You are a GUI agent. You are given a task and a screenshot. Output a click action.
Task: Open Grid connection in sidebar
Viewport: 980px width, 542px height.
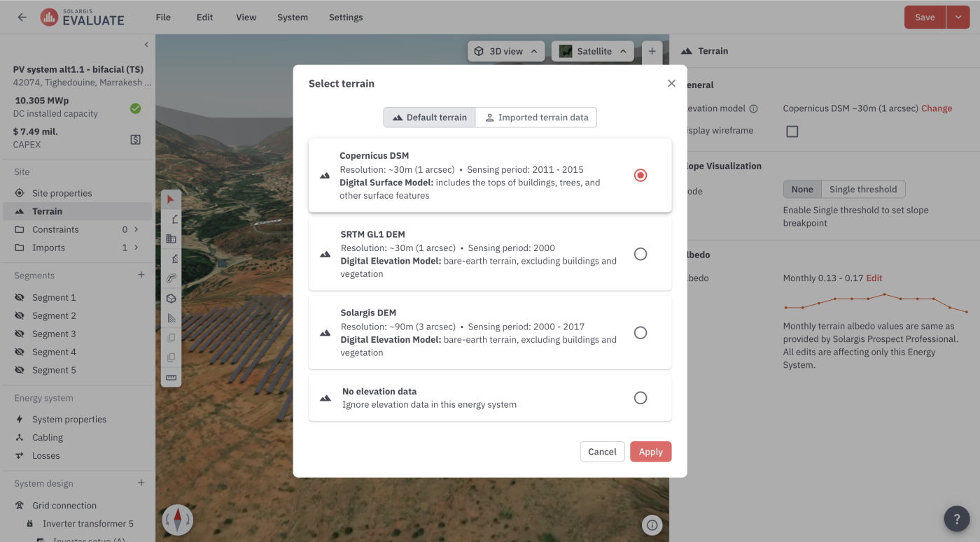point(77,506)
